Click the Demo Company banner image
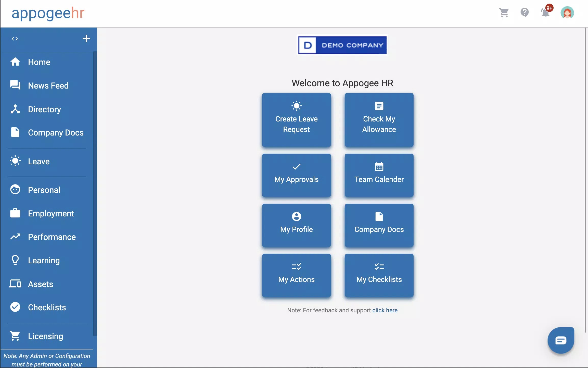 tap(342, 45)
